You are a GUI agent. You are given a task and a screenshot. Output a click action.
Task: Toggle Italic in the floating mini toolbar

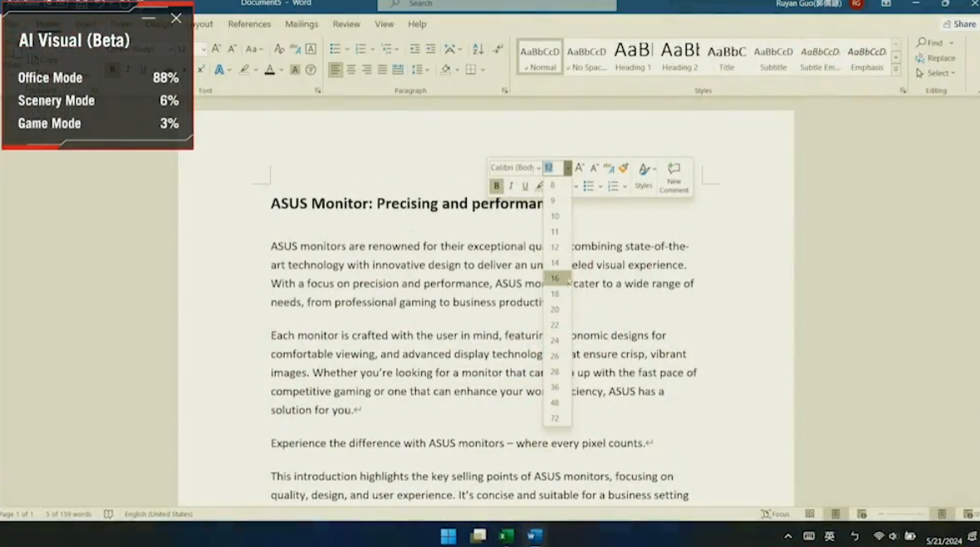click(511, 186)
